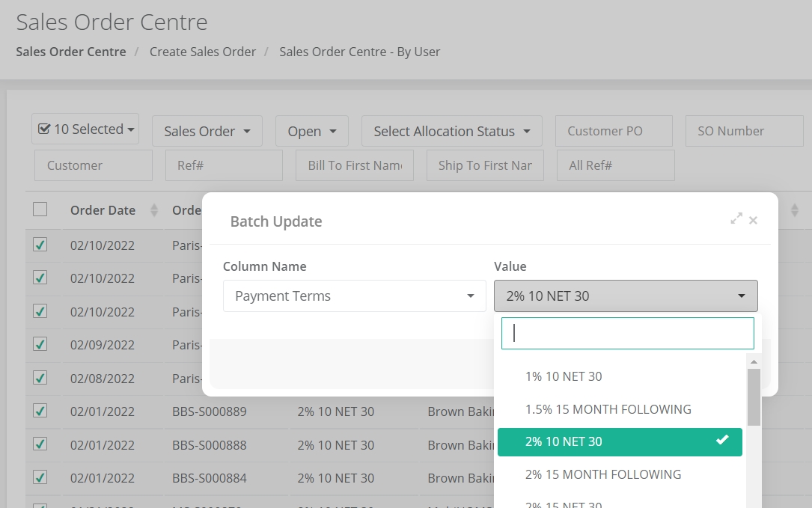Uncheck the BBS-S000888 order row
This screenshot has height=508, width=812.
[x=40, y=444]
